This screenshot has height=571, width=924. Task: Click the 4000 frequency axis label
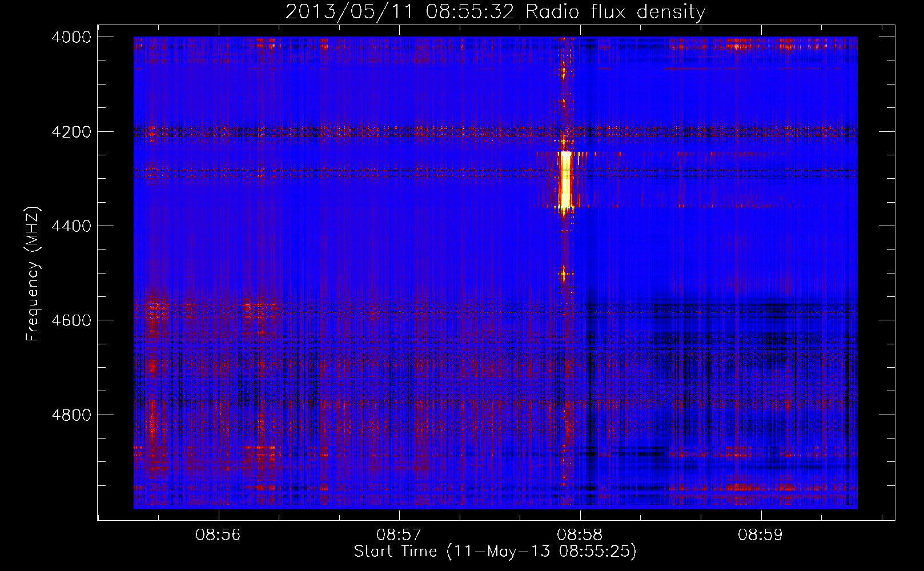pyautogui.click(x=71, y=37)
